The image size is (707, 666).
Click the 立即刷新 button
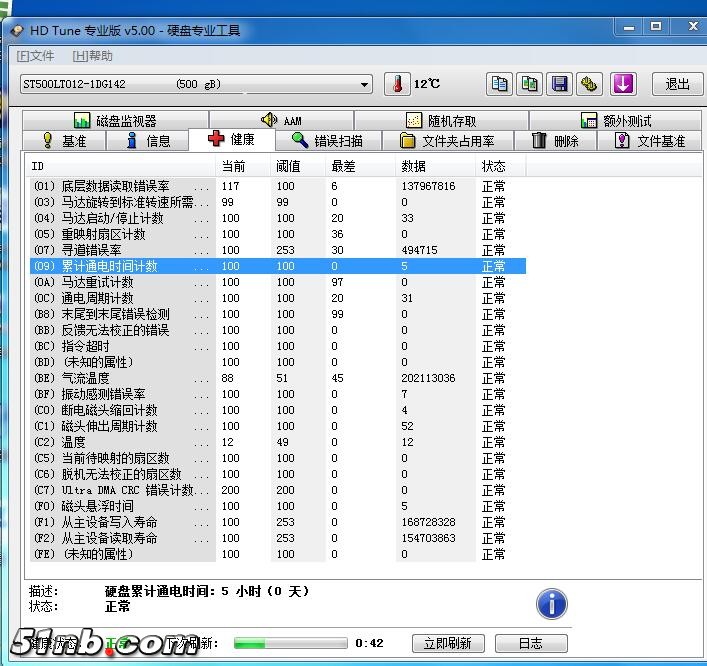[x=448, y=643]
